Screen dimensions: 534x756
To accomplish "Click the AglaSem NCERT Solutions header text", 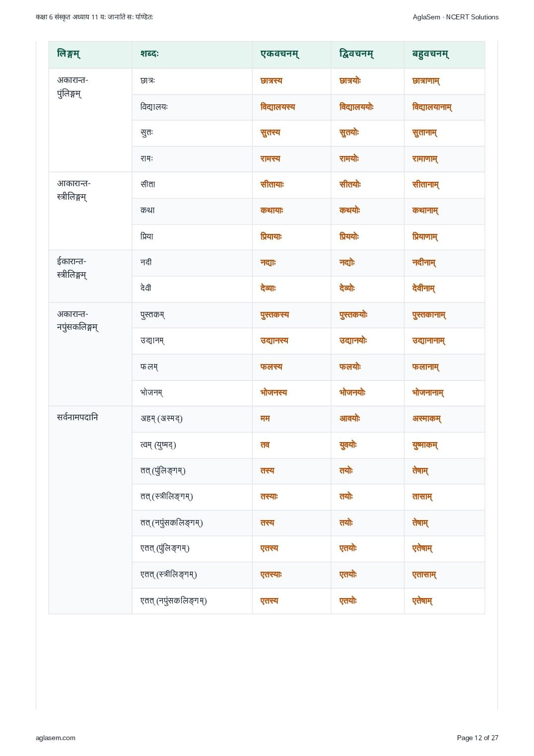I will (x=456, y=17).
